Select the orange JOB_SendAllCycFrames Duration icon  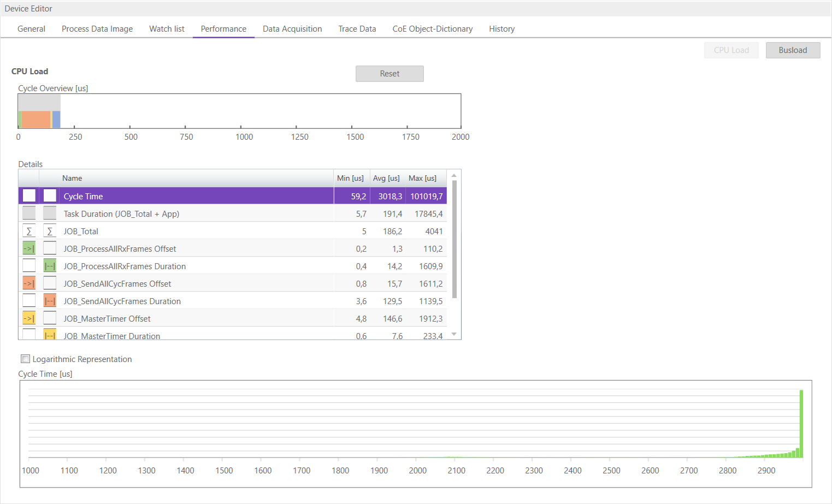(49, 300)
